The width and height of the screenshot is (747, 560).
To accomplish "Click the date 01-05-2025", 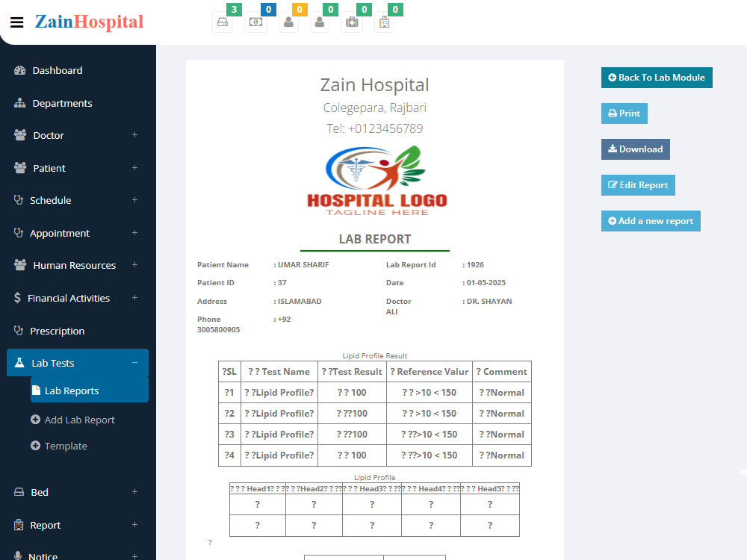I will (x=486, y=282).
